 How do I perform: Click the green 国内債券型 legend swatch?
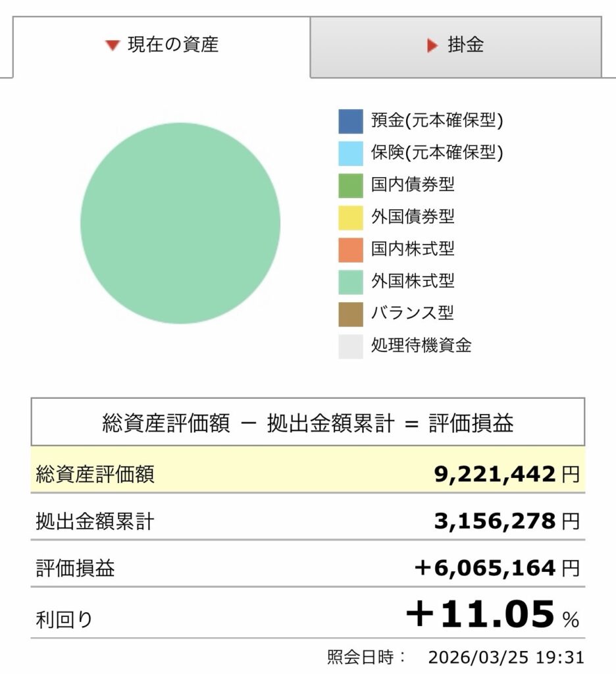[351, 185]
